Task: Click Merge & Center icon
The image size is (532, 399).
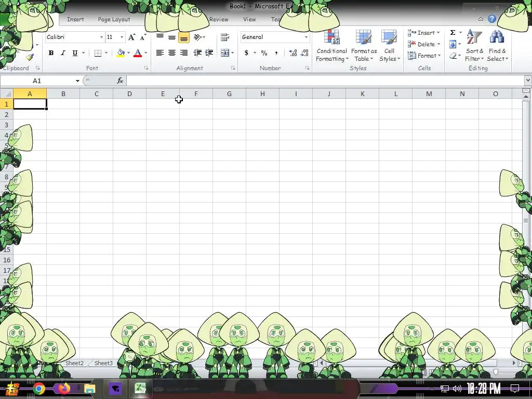Action: click(224, 53)
